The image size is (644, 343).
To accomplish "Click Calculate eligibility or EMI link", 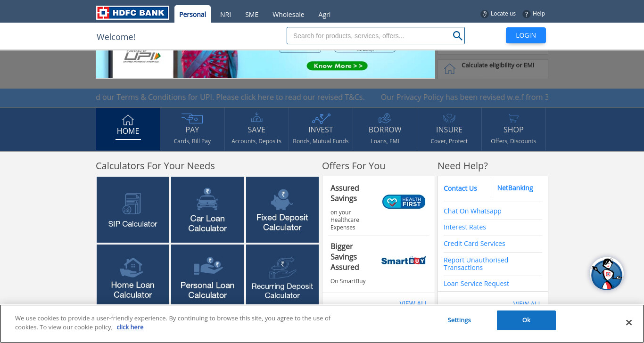I will click(498, 65).
